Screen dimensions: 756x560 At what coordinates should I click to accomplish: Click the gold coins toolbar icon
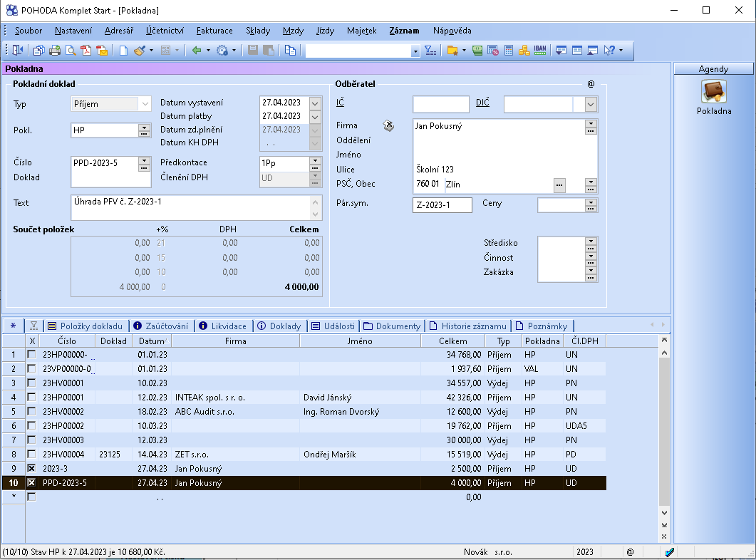524,50
